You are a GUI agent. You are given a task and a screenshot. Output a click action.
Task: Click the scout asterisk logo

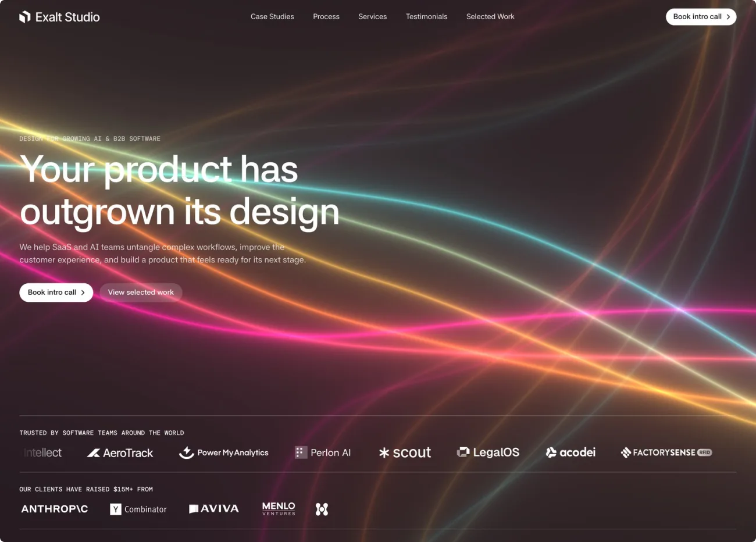405,452
